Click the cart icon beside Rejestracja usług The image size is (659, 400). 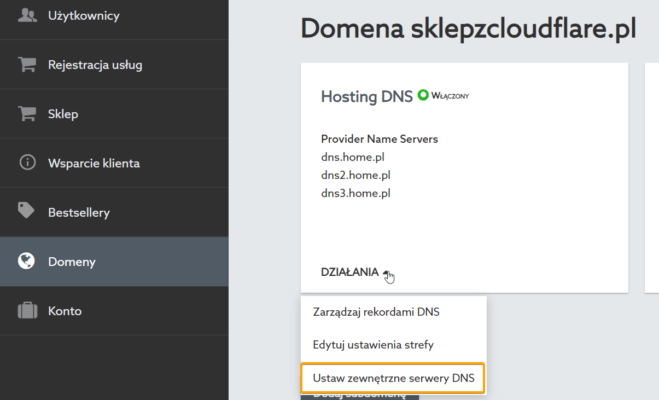coord(28,65)
